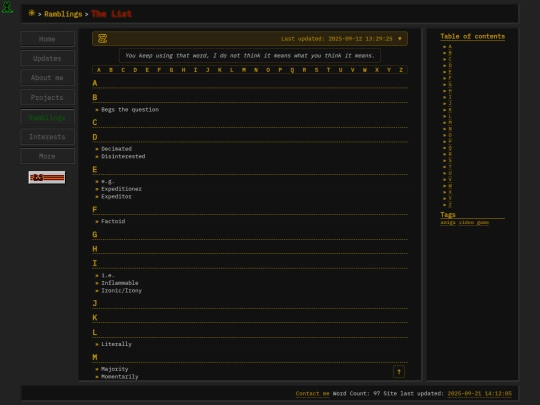
Task: Open Projects in sidebar
Action: 47,97
